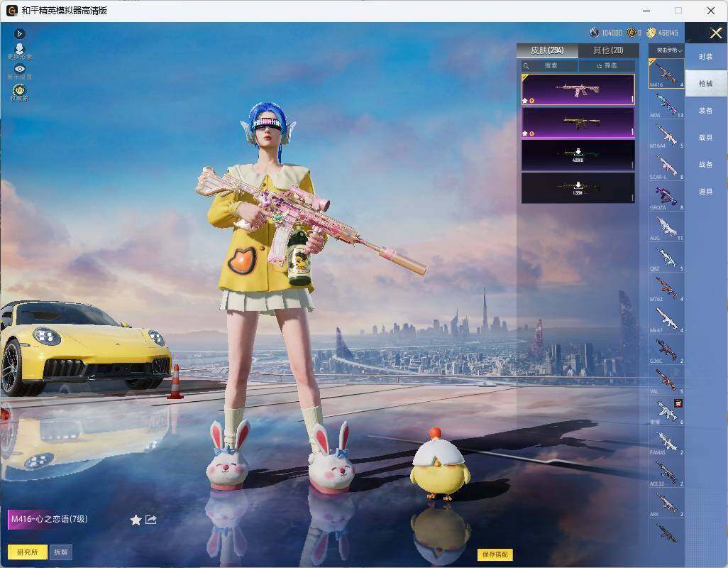This screenshot has width=728, height=568.
Task: Download the 480KB skin
Action: point(578,155)
